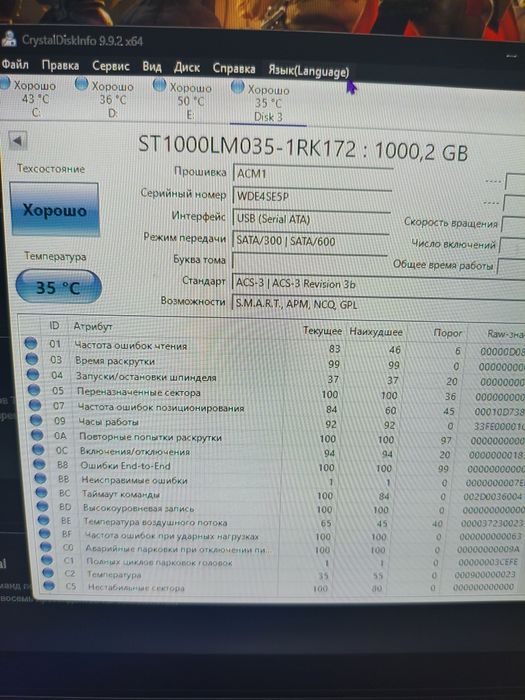Click status icon for attribute 0A

point(37,435)
